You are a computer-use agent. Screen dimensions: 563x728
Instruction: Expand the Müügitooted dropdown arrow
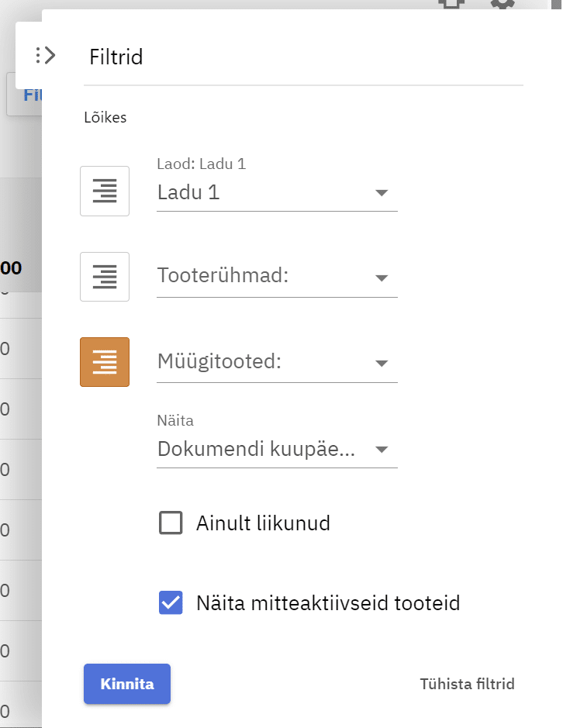pos(381,363)
